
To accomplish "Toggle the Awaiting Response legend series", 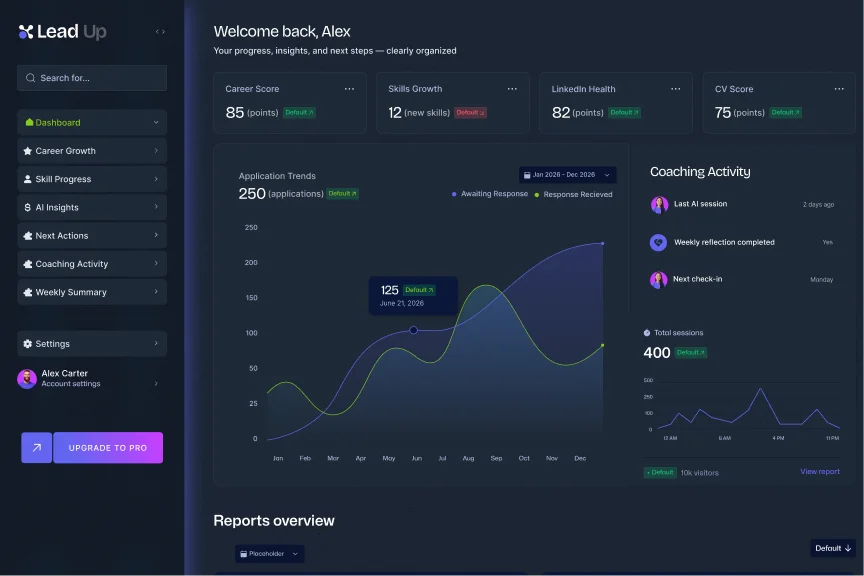I will pos(489,194).
